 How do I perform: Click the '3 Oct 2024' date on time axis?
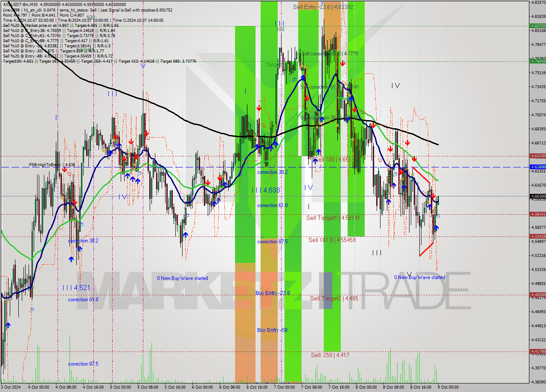coord(10,387)
